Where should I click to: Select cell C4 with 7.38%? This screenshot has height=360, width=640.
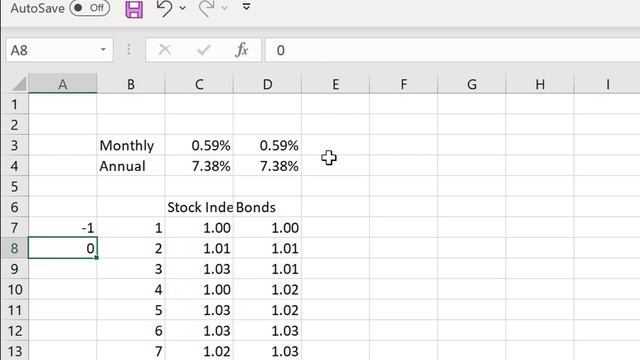[199, 166]
